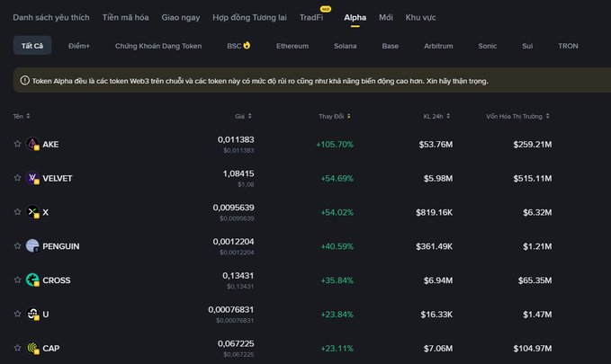Sort by KL 24h column arrows
This screenshot has width=611, height=364.
point(448,116)
